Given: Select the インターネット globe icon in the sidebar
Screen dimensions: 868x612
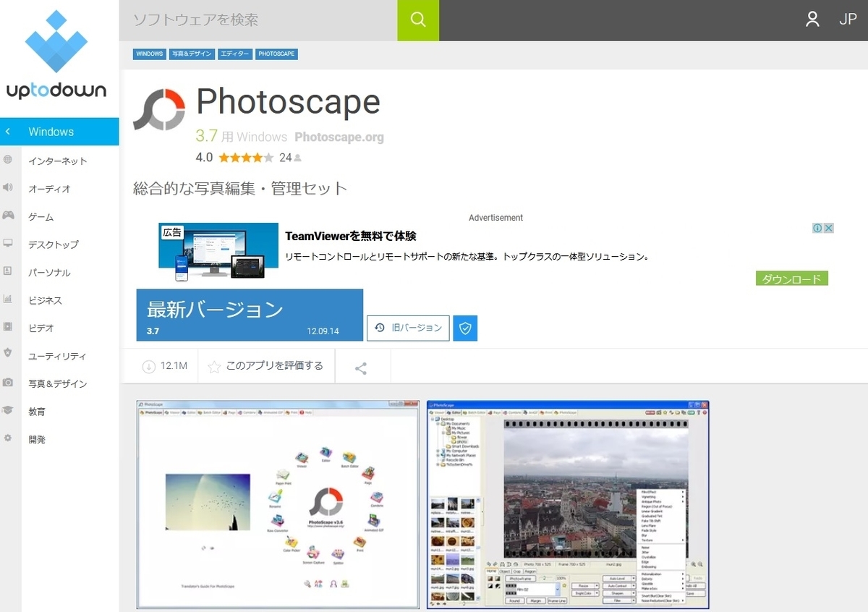Looking at the screenshot, I should [8, 161].
